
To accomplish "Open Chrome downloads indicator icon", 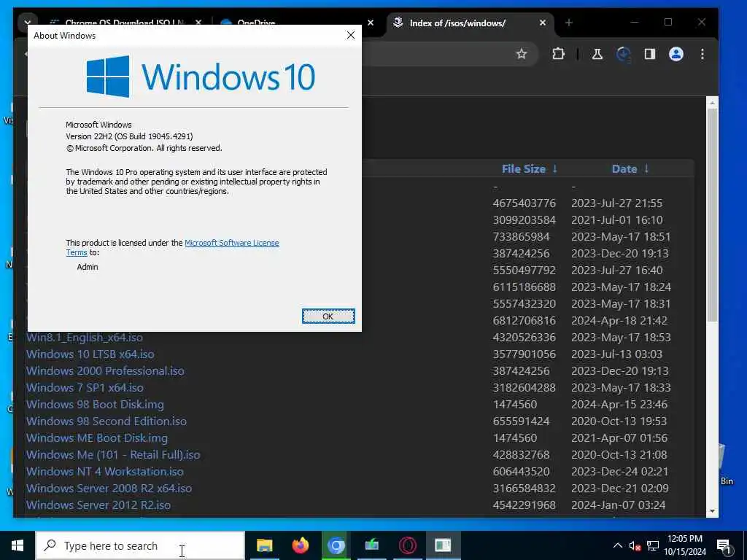I will [624, 54].
